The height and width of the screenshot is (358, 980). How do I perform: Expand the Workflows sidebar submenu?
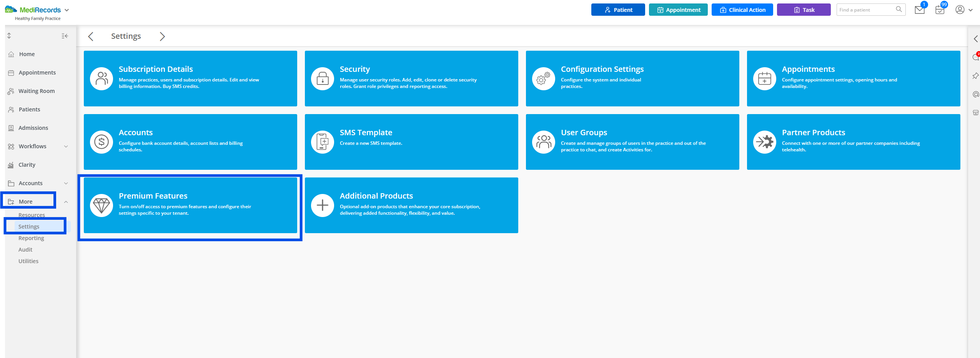click(66, 146)
